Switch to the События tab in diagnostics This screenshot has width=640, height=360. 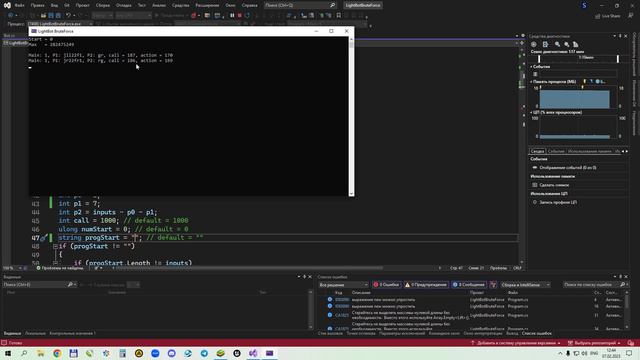point(556,151)
